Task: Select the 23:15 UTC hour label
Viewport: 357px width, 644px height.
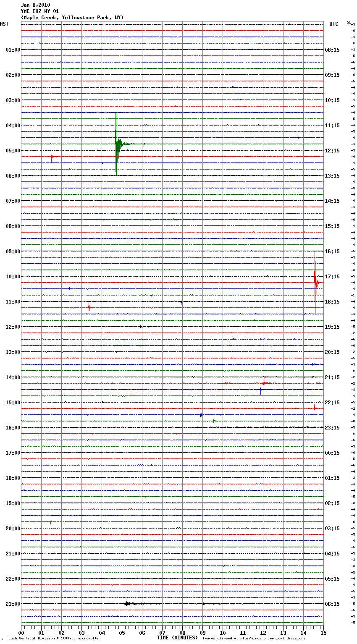Action: click(x=332, y=427)
